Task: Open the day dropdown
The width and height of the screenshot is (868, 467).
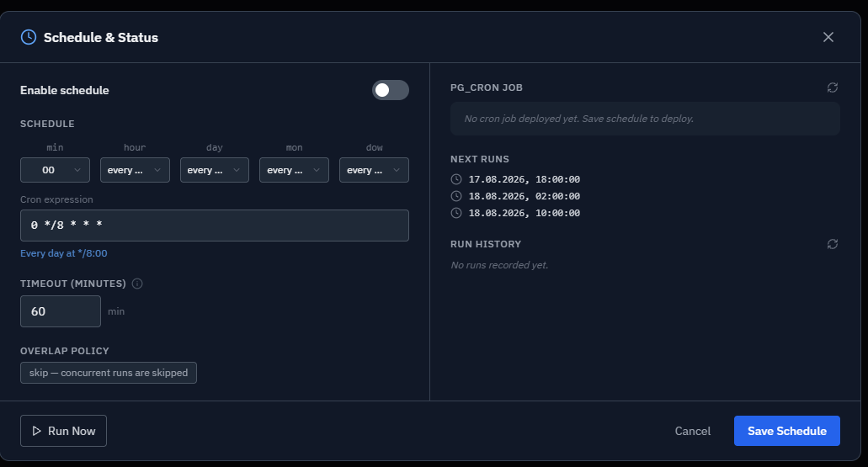Action: (214, 170)
